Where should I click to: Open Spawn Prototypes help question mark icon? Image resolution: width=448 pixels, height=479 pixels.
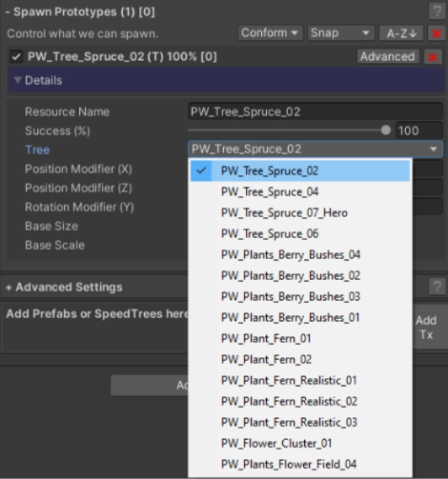click(x=437, y=11)
